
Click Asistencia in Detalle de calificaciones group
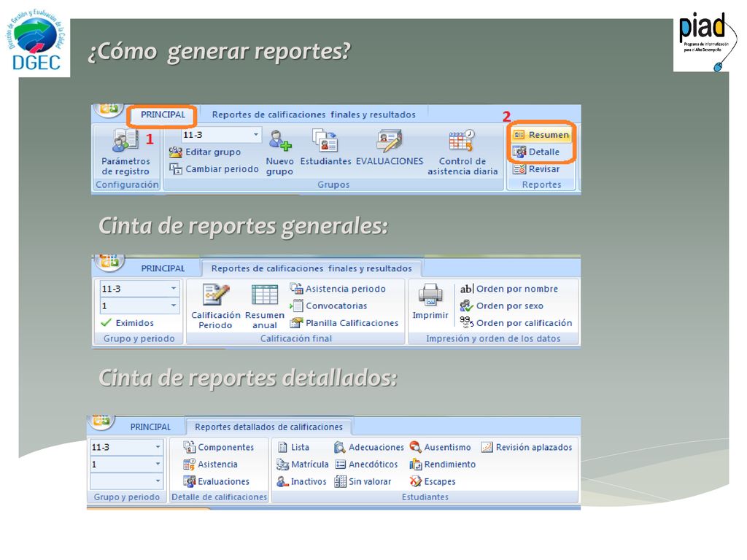(210, 464)
